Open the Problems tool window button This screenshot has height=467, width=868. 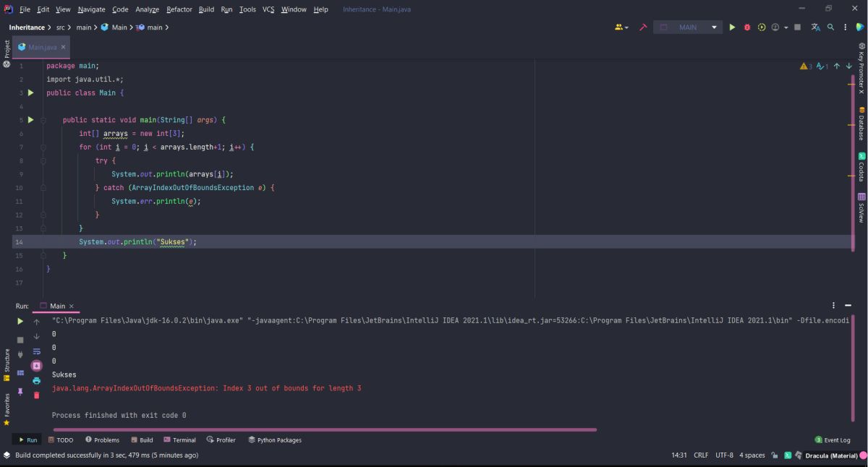102,440
